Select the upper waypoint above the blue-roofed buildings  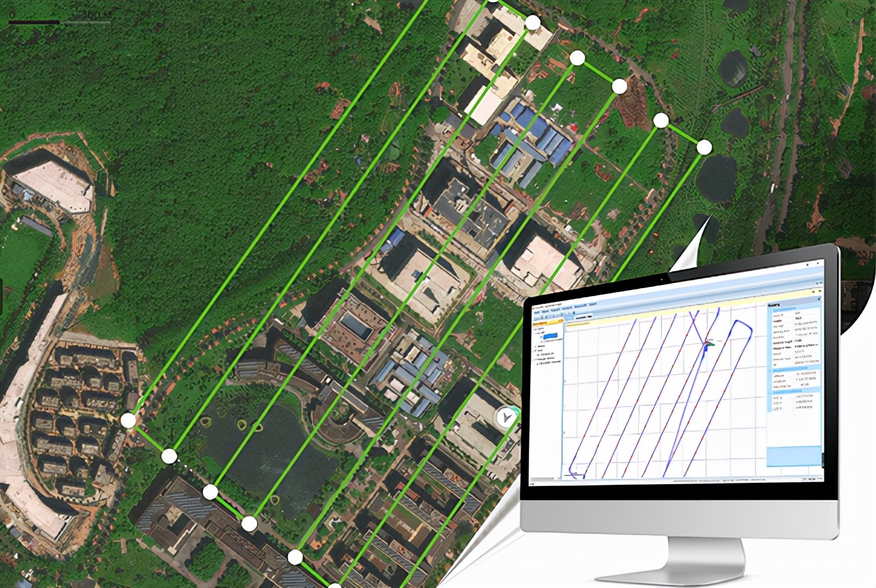tap(577, 58)
